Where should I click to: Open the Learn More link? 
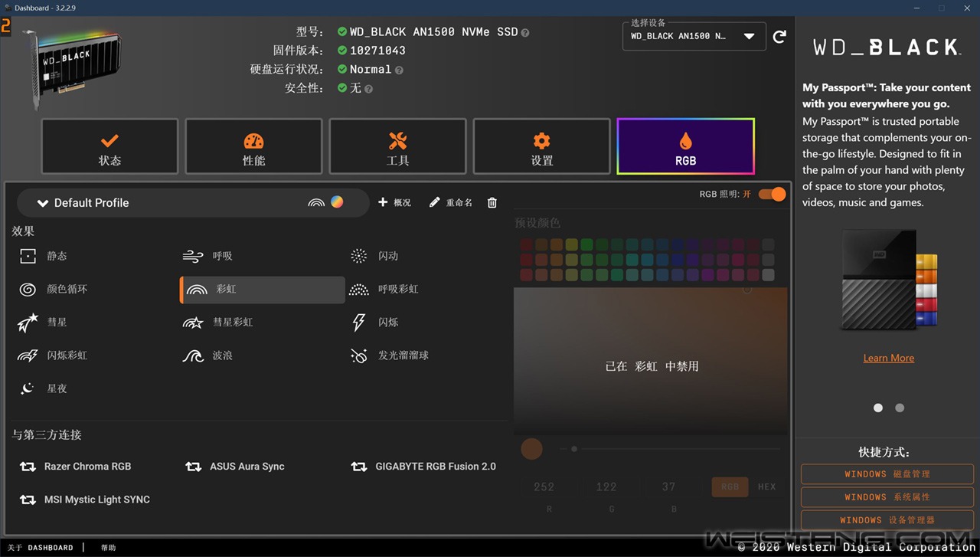(x=888, y=358)
